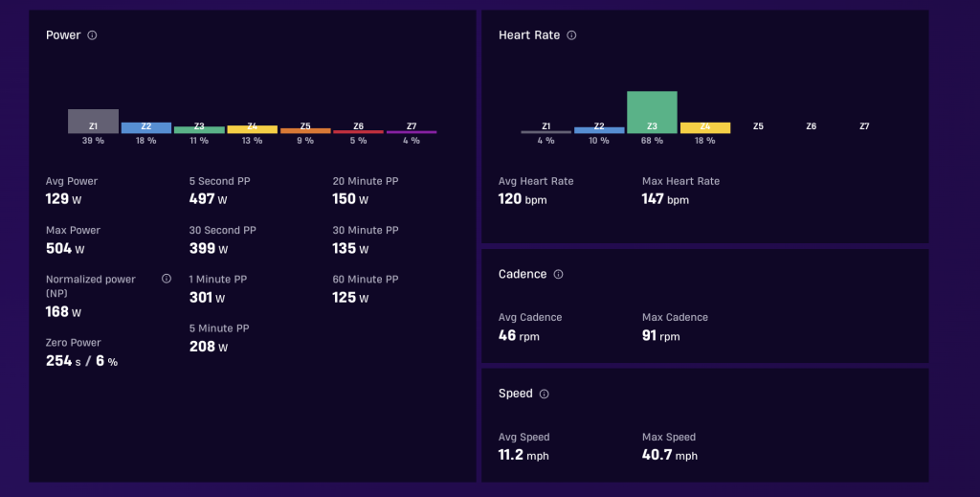This screenshot has width=980, height=497.
Task: Click the 18 % value under power Z2
Action: click(x=146, y=141)
